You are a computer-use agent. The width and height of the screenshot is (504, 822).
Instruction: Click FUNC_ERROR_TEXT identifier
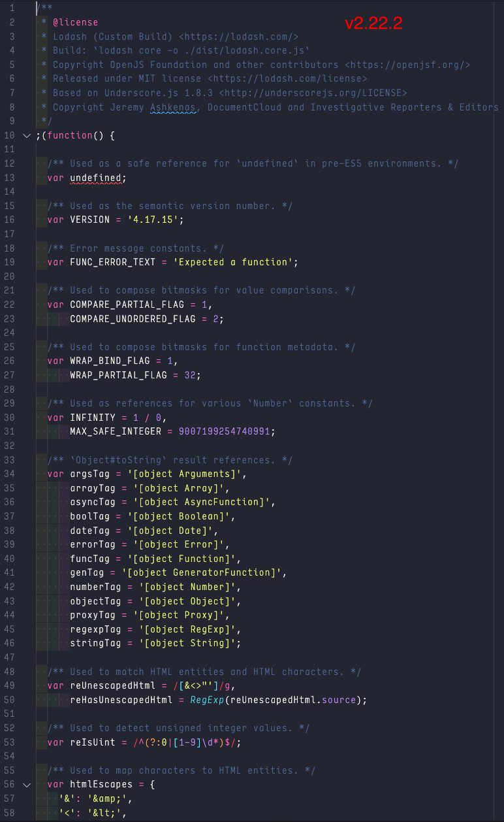(x=112, y=263)
